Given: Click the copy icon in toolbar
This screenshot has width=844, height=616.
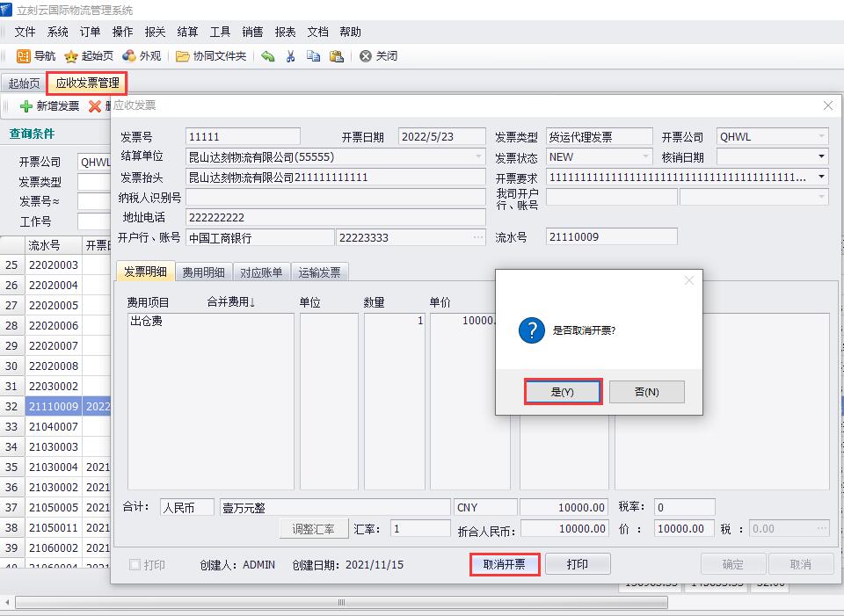Looking at the screenshot, I should click(x=313, y=56).
